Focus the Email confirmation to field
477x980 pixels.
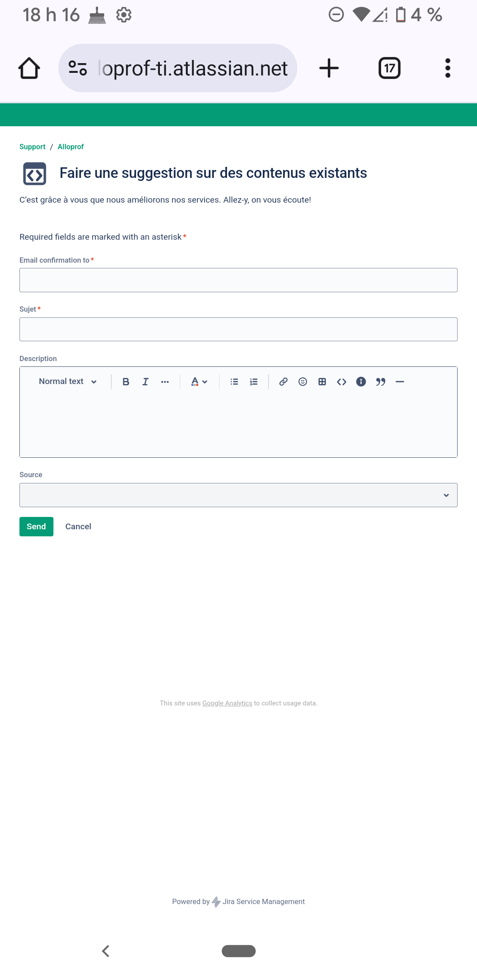point(238,280)
